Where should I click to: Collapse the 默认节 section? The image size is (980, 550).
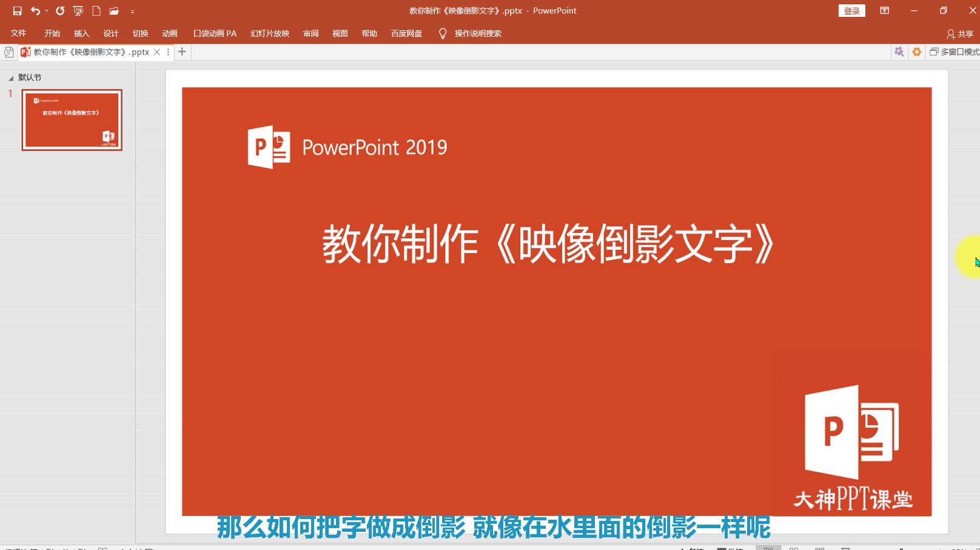tap(11, 78)
